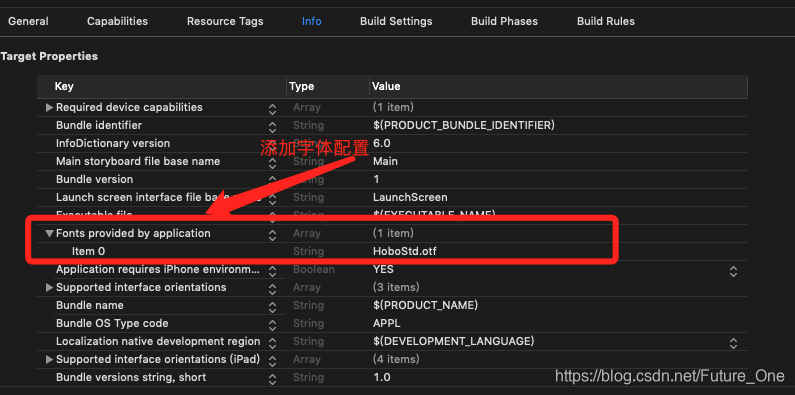Edit the $(PRODUCT_NAME) value
Viewport: 795px width, 395px height.
pos(425,305)
